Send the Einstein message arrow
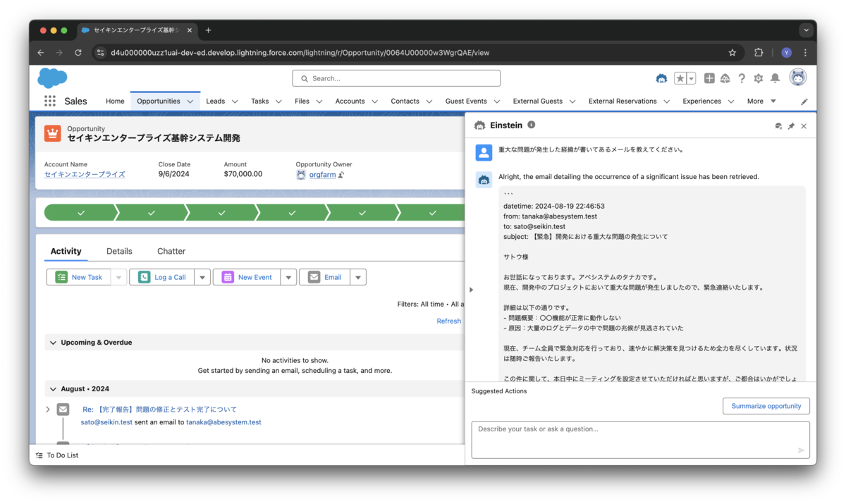This screenshot has width=846, height=504. (801, 450)
